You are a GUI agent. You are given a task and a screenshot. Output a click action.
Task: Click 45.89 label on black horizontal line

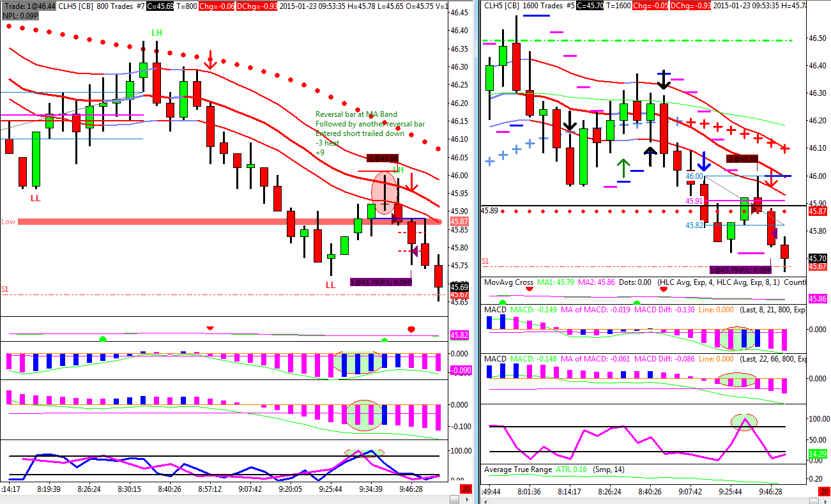click(490, 210)
